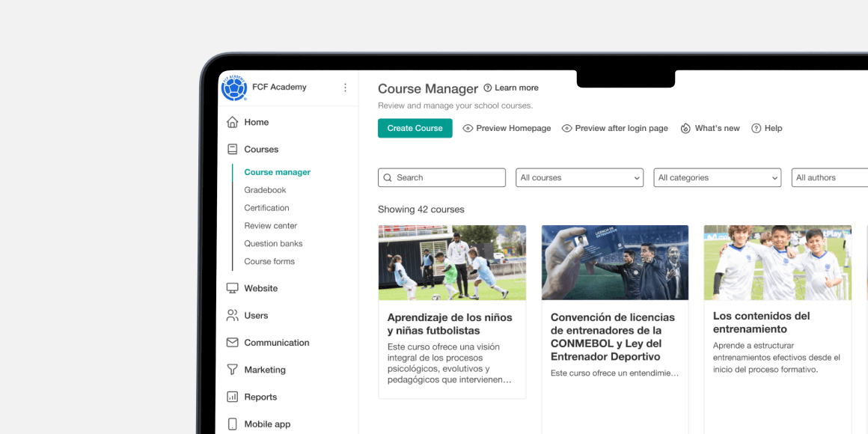Screen dimensions: 868x434
Task: Click the description starting 'Este curso ofrece una visión'
Action: click(449, 364)
